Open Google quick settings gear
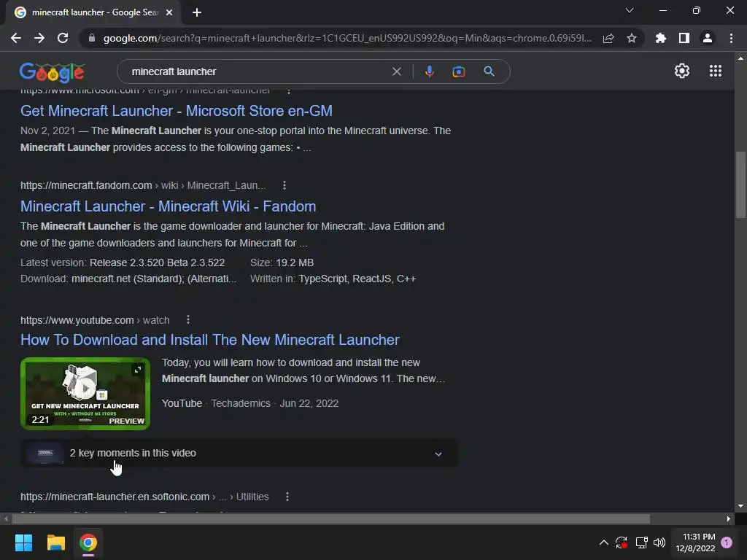Image resolution: width=747 pixels, height=560 pixels. [x=682, y=71]
